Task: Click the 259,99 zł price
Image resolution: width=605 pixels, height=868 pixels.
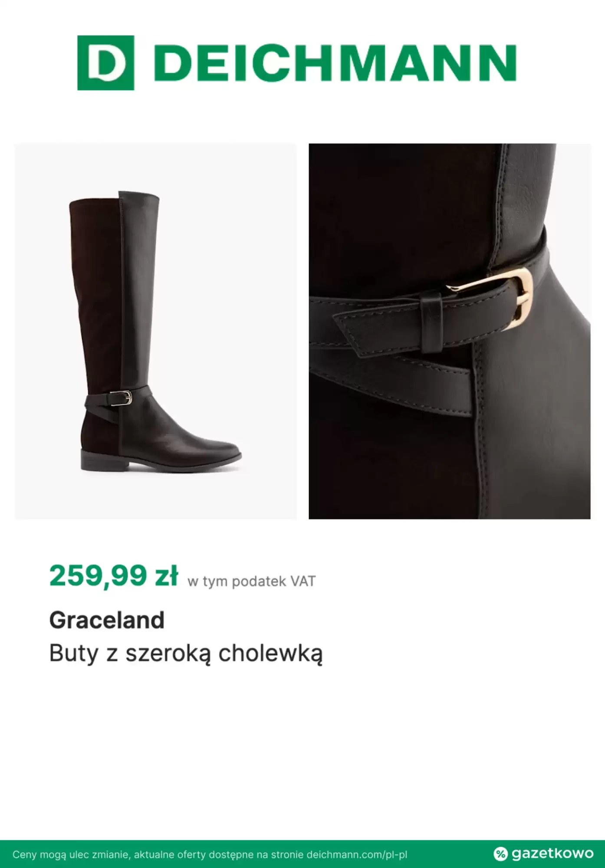Action: [114, 576]
